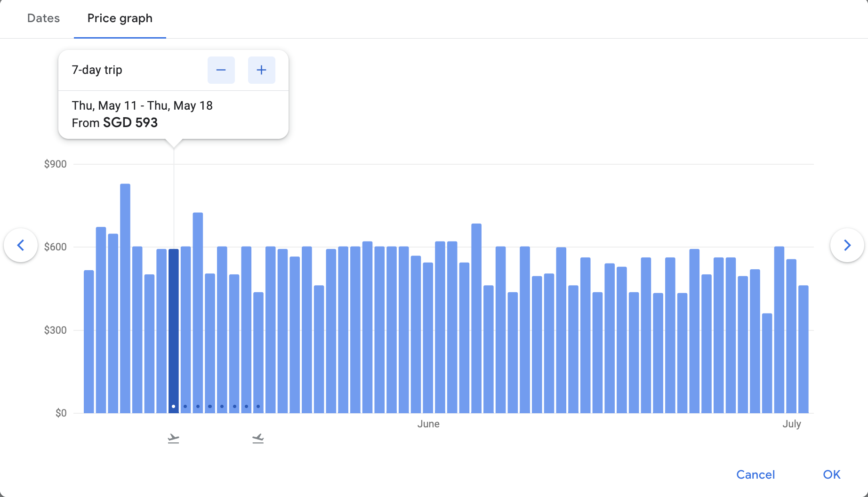The height and width of the screenshot is (497, 868).
Task: Confirm the selection with OK
Action: [x=831, y=474]
